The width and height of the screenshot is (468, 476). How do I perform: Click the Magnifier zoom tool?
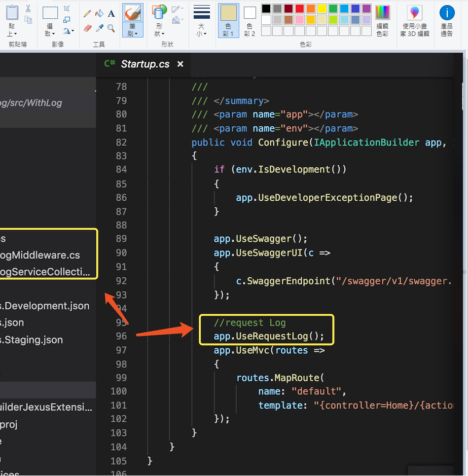click(x=111, y=28)
